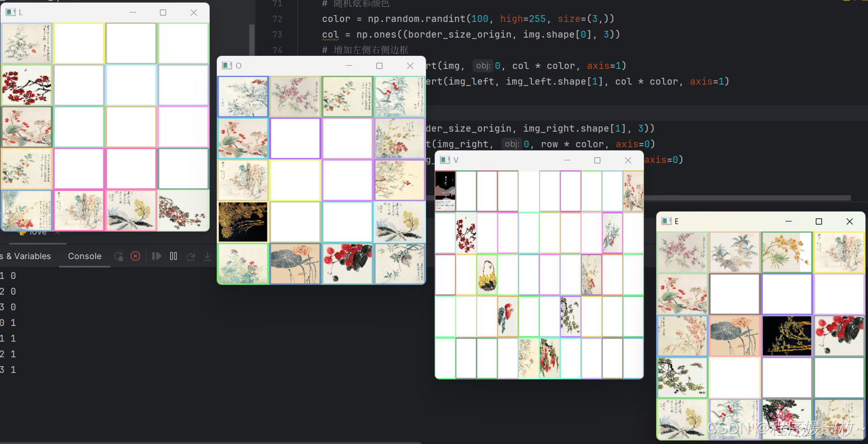Screen dimensions: 868x444
Task: Click the Step Over icon
Action: coord(191,256)
